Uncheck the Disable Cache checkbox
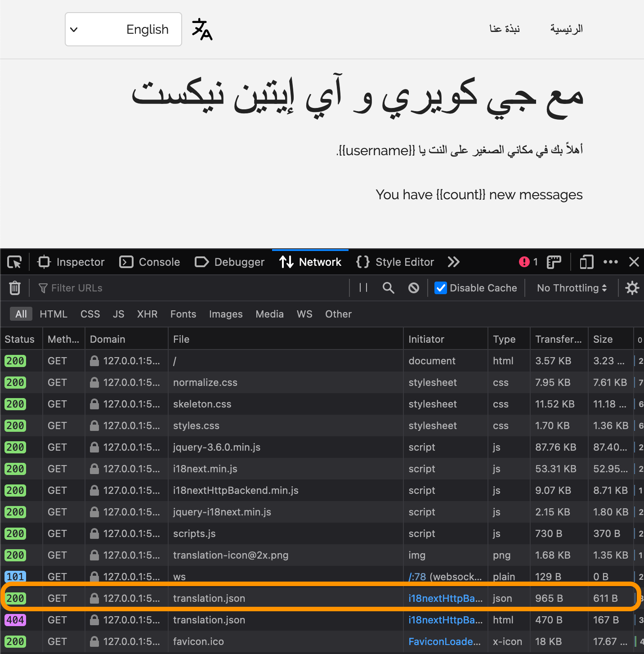Viewport: 644px width, 654px height. coord(440,288)
